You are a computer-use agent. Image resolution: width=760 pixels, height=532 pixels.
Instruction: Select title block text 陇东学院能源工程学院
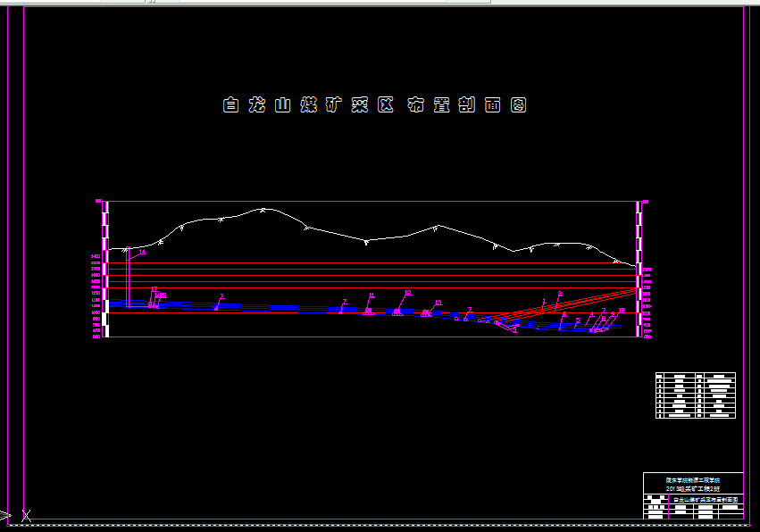(x=693, y=480)
